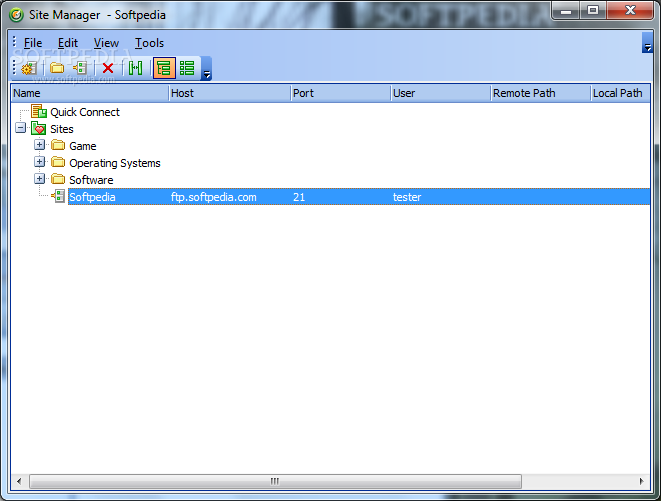Screen dimensions: 661x501
Task: Open the Tools menu
Action: tap(149, 43)
